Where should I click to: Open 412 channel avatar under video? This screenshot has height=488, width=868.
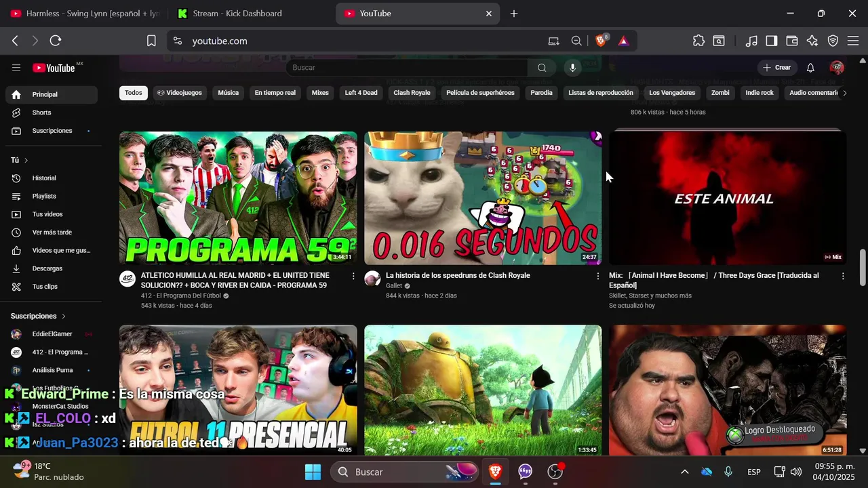pyautogui.click(x=127, y=279)
